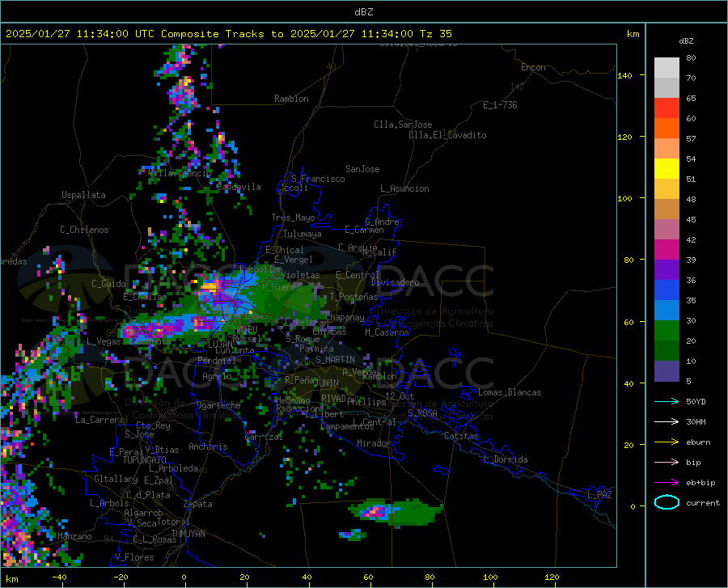The width and height of the screenshot is (728, 588).
Task: Click the Manzano place label
Action: pos(74,536)
